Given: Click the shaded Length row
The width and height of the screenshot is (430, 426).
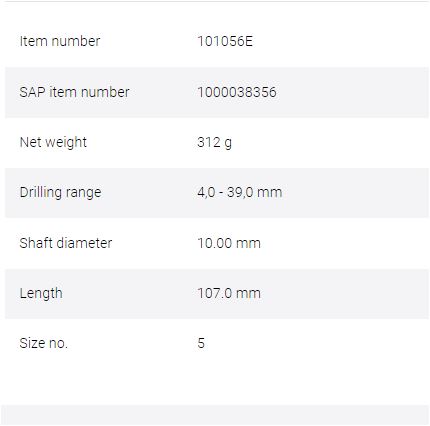Looking at the screenshot, I should [217, 294].
